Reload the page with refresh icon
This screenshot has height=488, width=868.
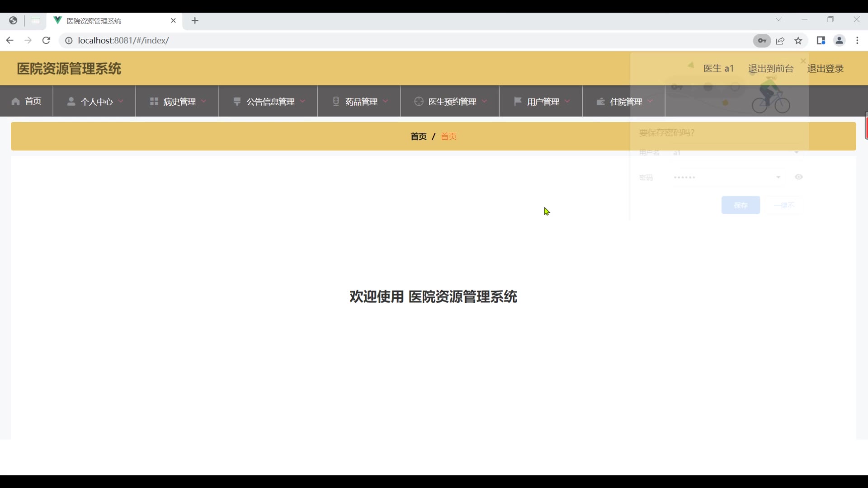(46, 41)
